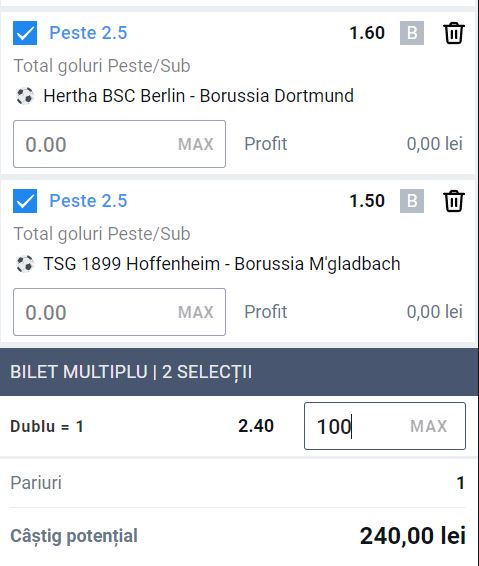The width and height of the screenshot is (479, 566).
Task: Uncheck the Hertha BSC Berlin Peste 2.5 checkbox
Action: [x=25, y=33]
